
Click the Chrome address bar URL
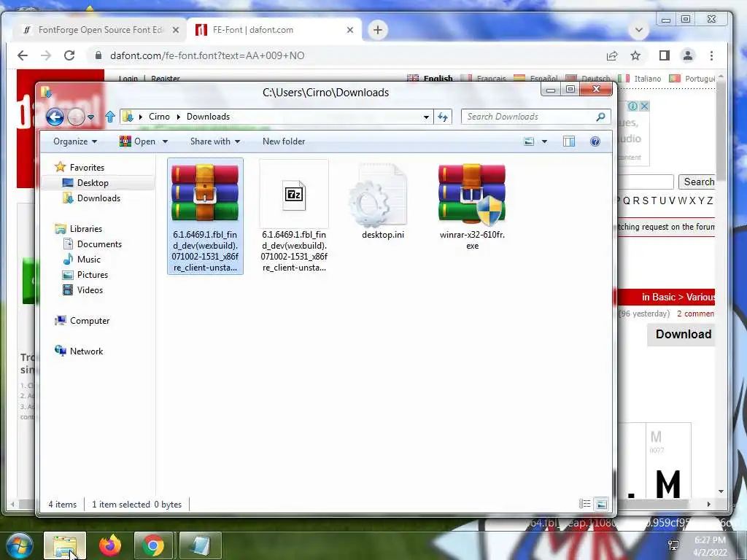click(x=207, y=55)
